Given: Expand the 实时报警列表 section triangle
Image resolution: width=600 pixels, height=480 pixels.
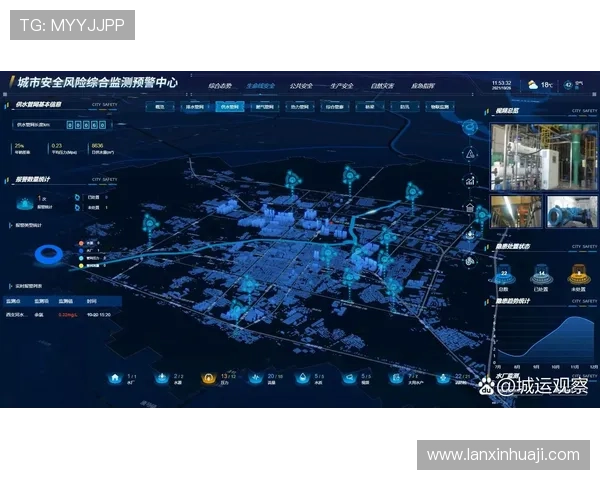Looking at the screenshot, I should click(x=11, y=286).
